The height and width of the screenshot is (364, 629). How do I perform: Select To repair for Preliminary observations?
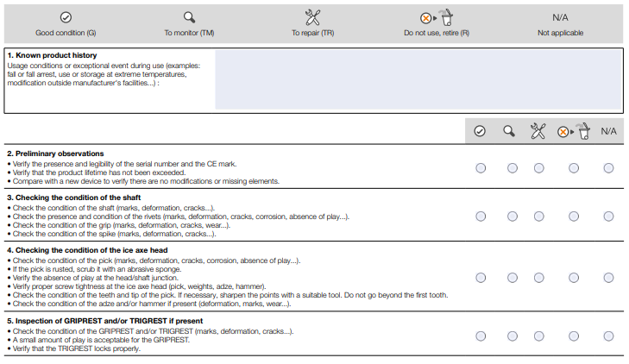pyautogui.click(x=538, y=168)
